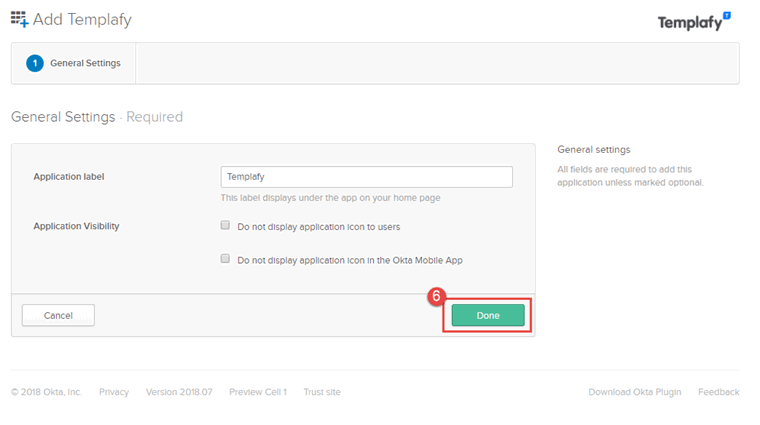Enable Do not display application icon to users

225,225
